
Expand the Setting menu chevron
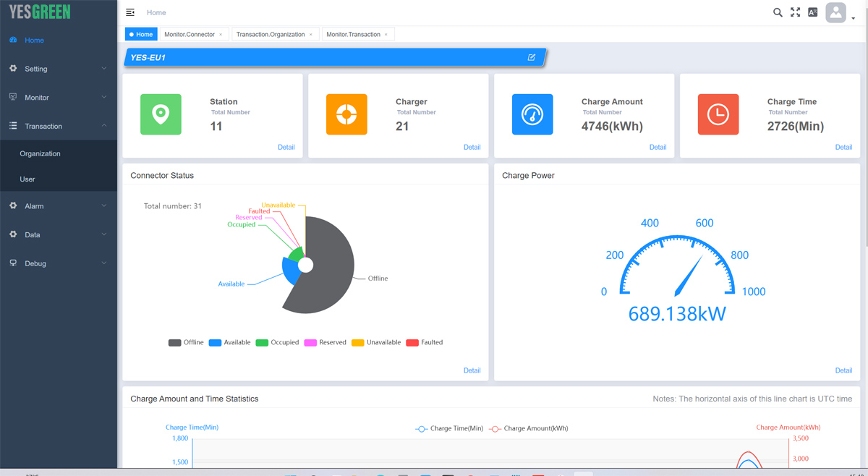104,69
